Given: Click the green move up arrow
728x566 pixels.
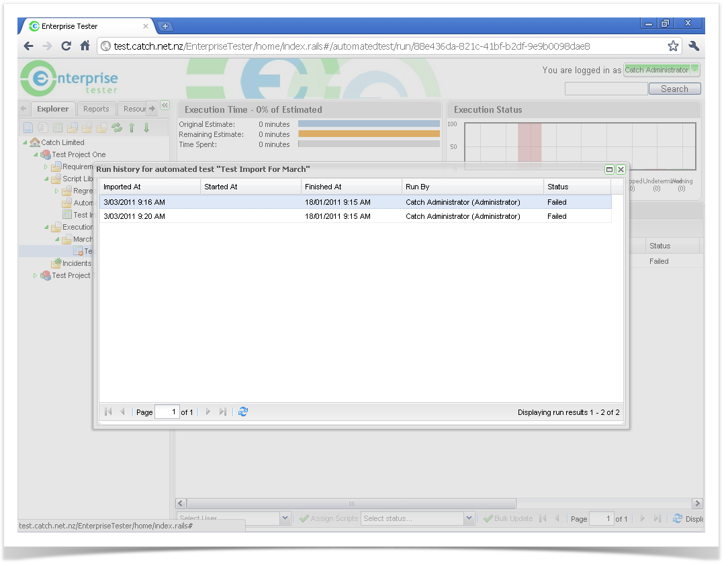Looking at the screenshot, I should click(x=132, y=128).
